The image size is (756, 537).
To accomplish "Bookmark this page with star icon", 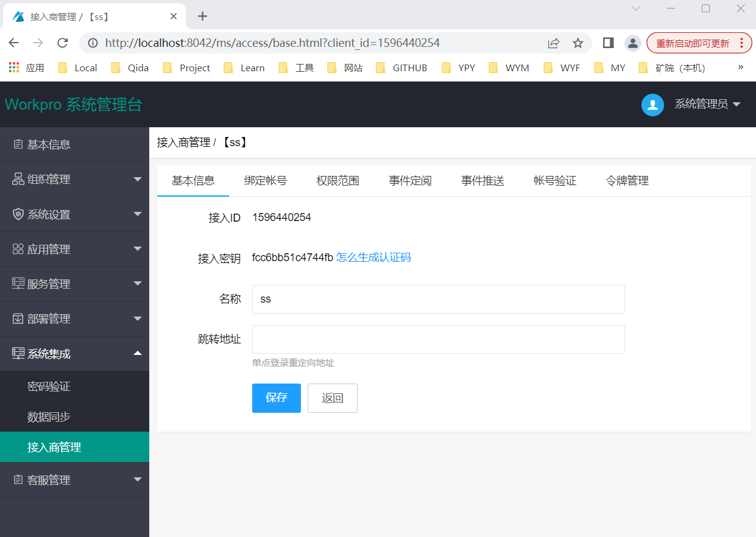I will pos(578,43).
